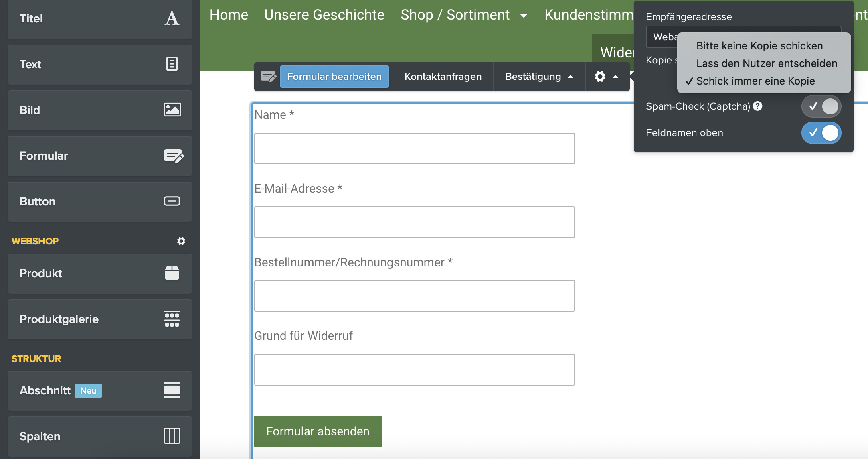Click the Bild element picture icon
The width and height of the screenshot is (868, 459).
172,110
